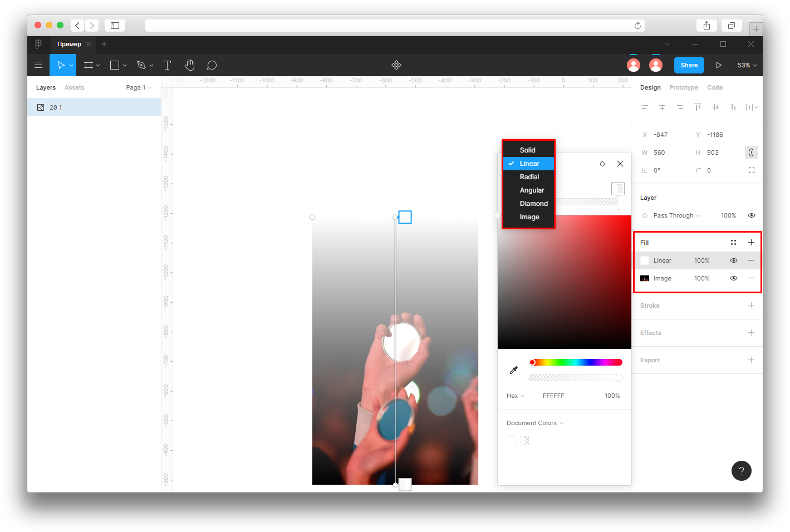Click the white Linear fill color swatch

tap(645, 260)
